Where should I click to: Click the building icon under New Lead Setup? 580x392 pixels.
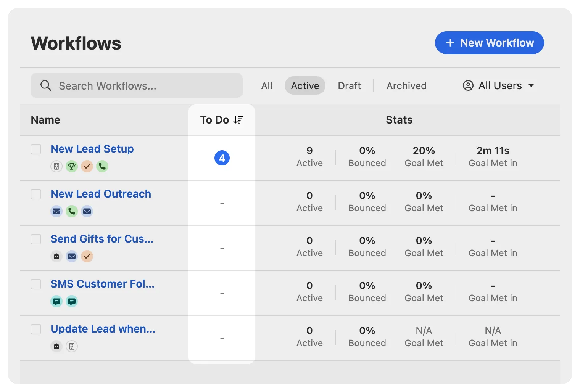56,166
